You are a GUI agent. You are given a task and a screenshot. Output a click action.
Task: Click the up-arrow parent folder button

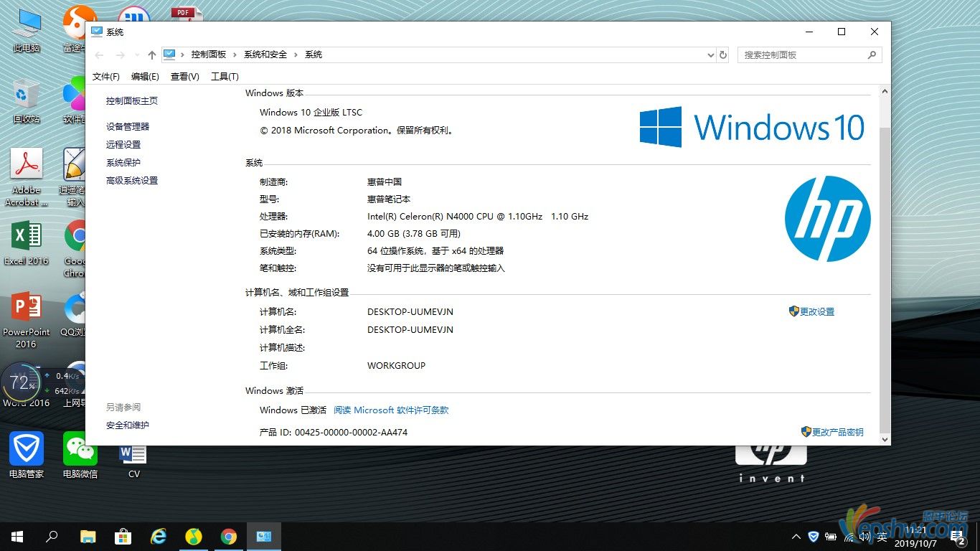pyautogui.click(x=151, y=55)
